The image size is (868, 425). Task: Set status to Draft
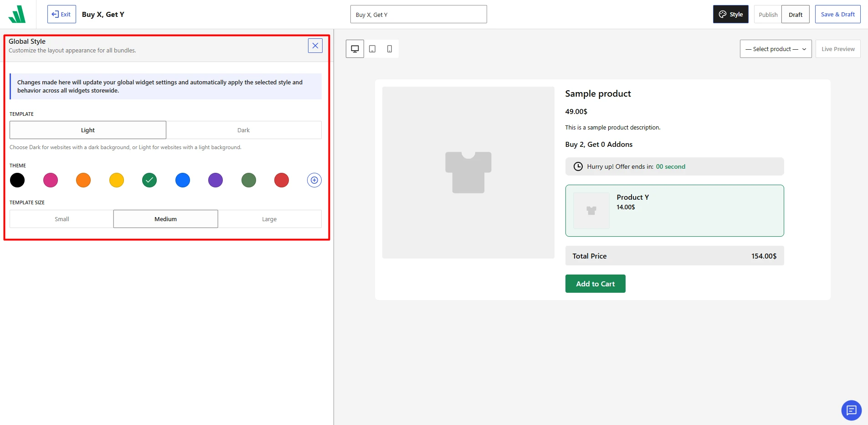pyautogui.click(x=796, y=15)
